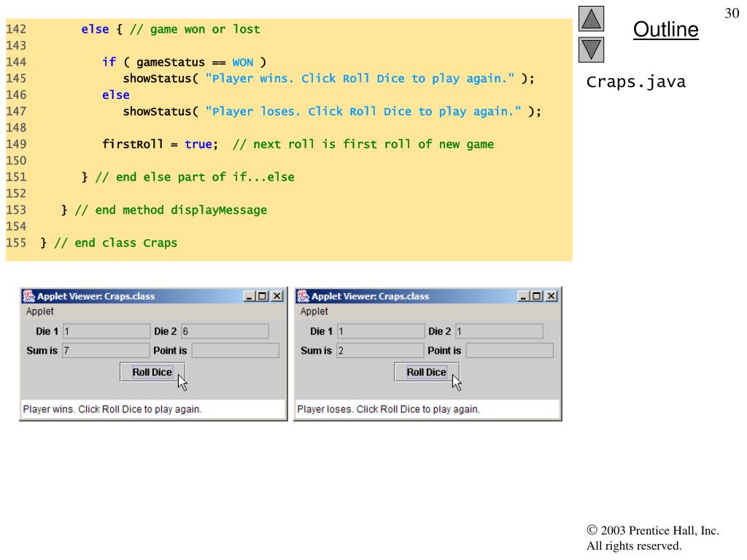
Task: Maximize the right Applet Viewer window
Action: click(x=536, y=296)
